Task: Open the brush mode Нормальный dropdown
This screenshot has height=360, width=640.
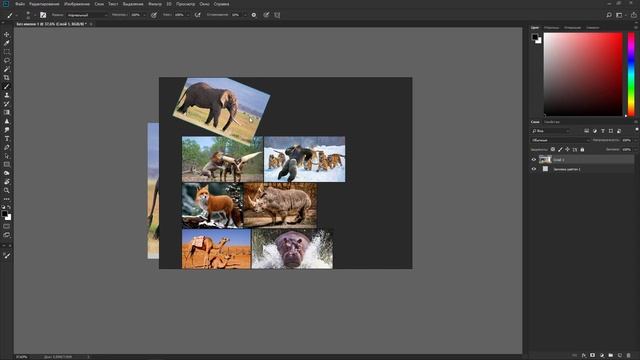Action: (x=87, y=15)
